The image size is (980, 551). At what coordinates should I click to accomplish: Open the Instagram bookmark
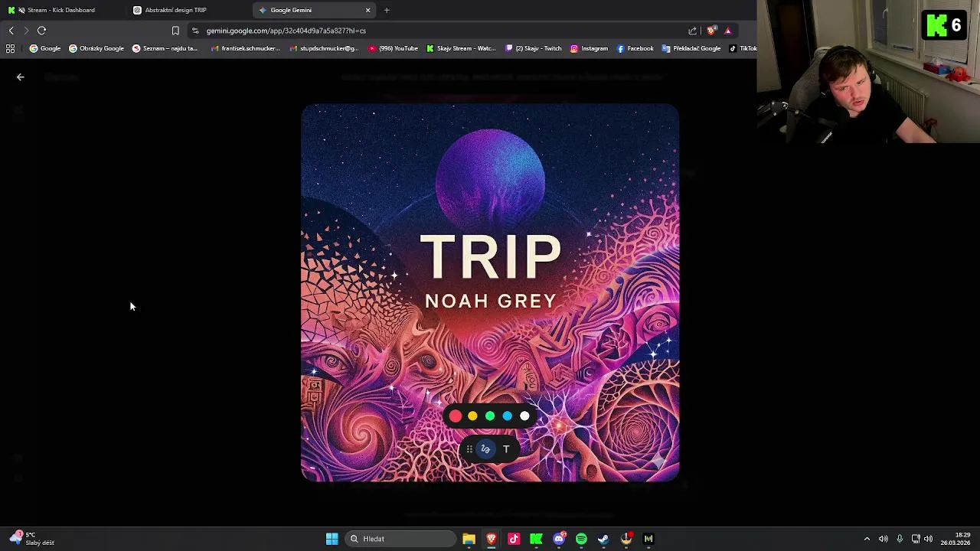pos(589,48)
